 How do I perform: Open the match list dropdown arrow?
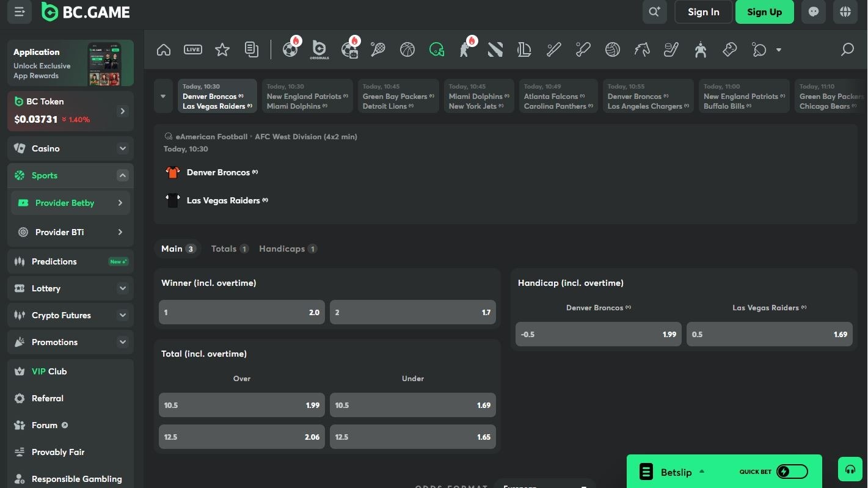(163, 96)
